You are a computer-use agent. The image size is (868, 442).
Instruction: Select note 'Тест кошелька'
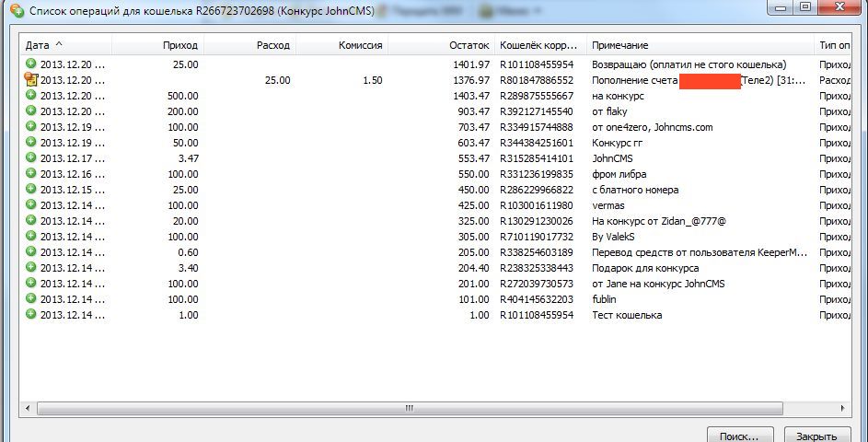pos(627,315)
